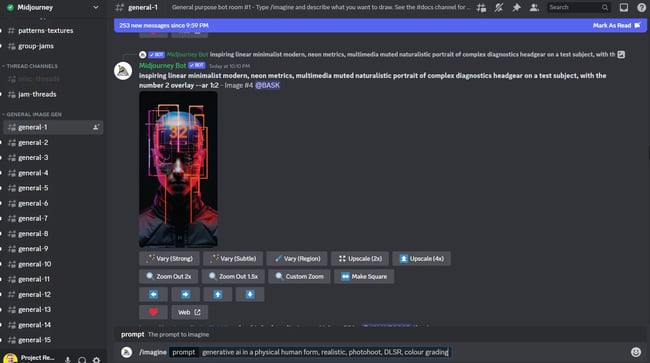
Task: Open patterns-textures channel
Action: click(x=45, y=31)
